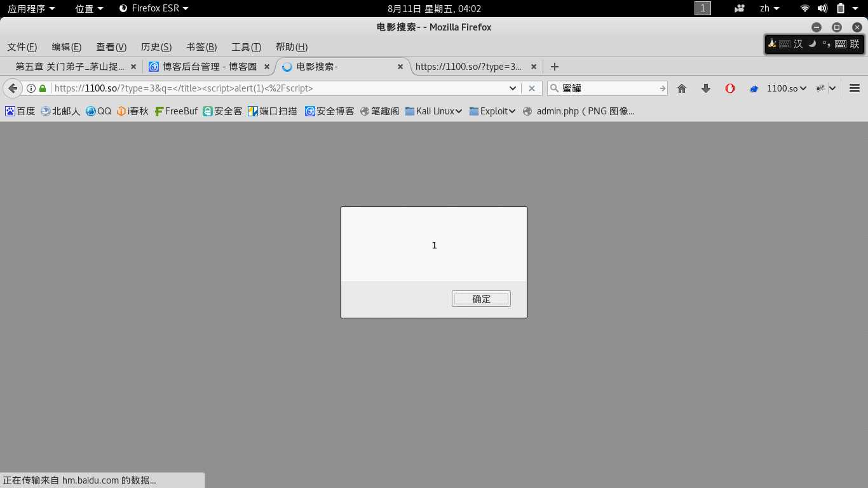Open the 应用程序 desktop menu
The image size is (868, 488).
pos(31,8)
